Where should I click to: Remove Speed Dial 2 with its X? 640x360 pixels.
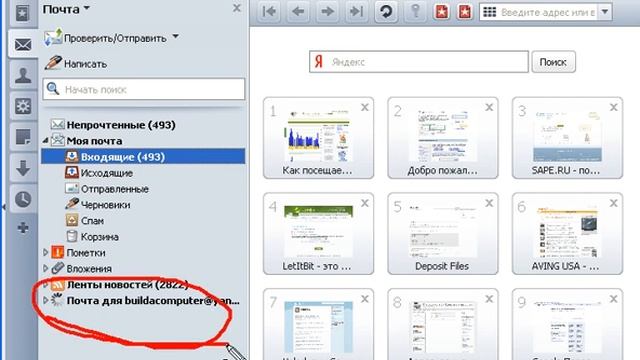(489, 107)
